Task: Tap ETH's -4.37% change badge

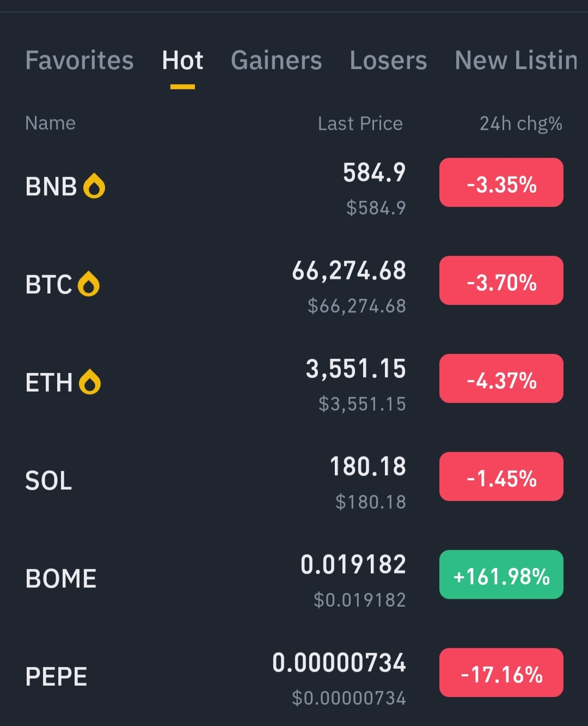Action: [x=501, y=379]
